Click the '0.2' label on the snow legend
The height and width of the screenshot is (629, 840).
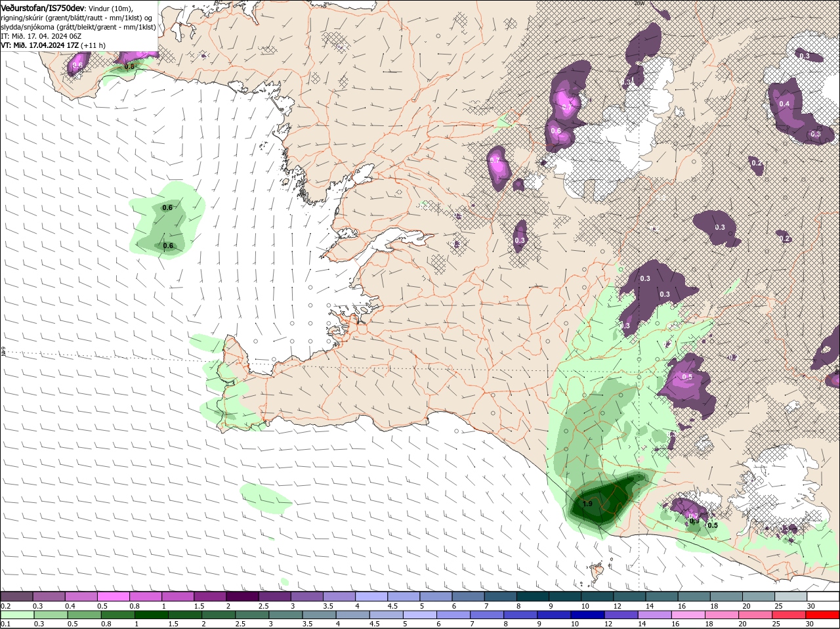5,605
